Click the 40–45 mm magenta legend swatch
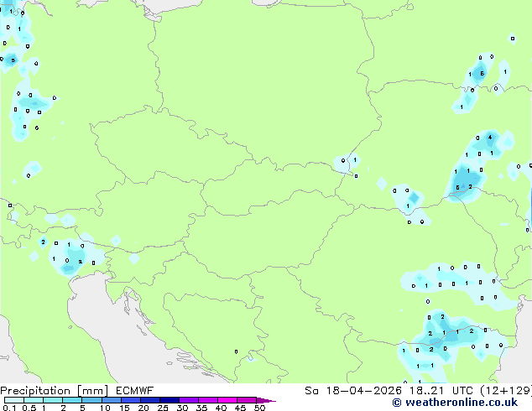The width and height of the screenshot is (532, 411). click(227, 400)
